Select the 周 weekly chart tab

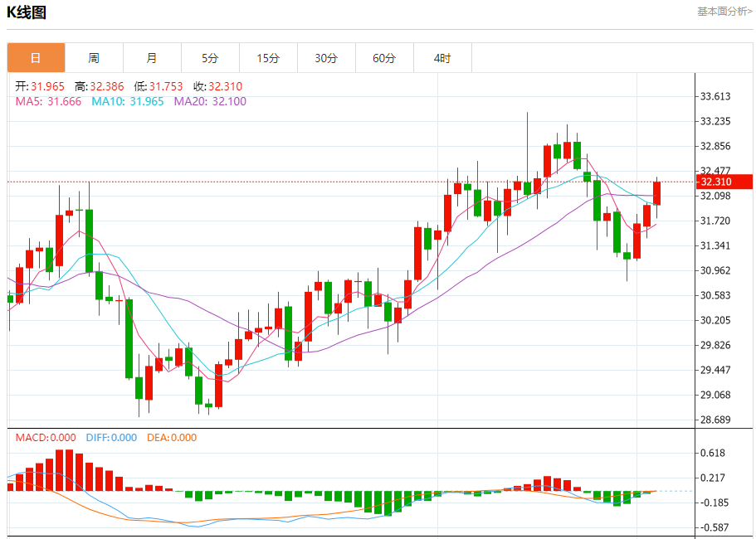click(x=94, y=58)
